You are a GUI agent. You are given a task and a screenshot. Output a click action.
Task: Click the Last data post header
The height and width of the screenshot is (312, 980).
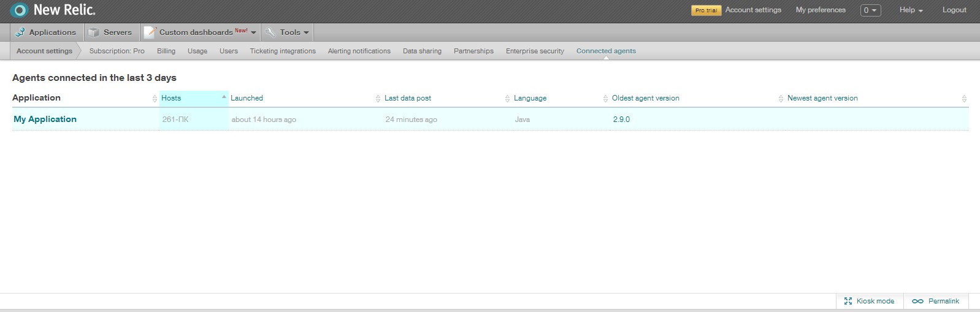[408, 98]
